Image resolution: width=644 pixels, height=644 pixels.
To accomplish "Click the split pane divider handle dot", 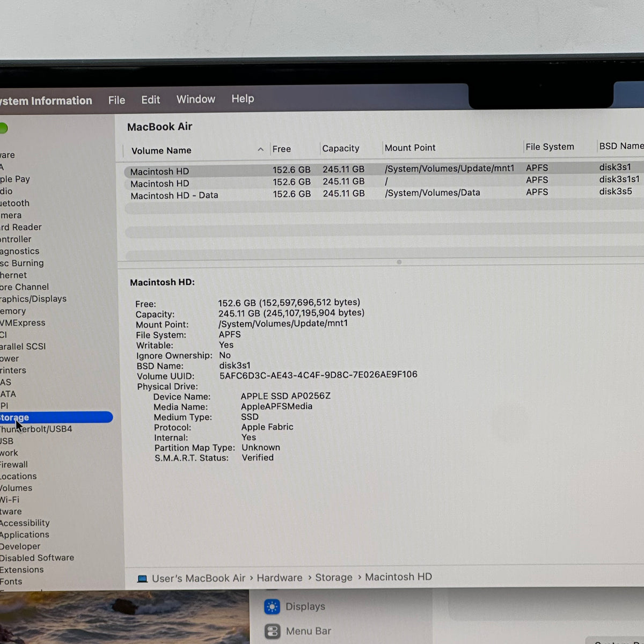I will coord(399,262).
